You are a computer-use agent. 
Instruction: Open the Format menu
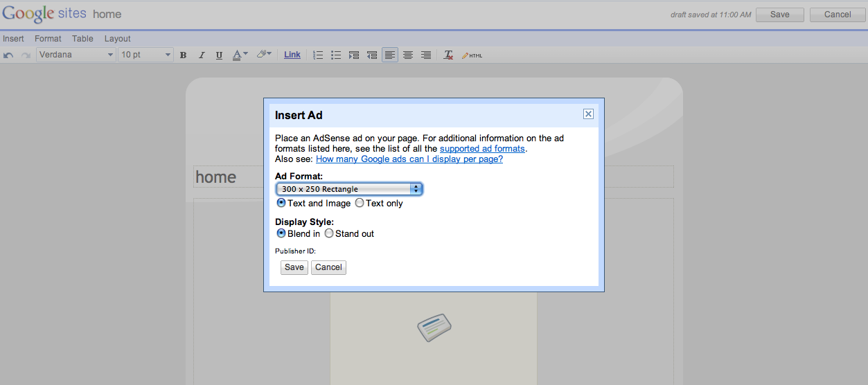click(x=48, y=39)
